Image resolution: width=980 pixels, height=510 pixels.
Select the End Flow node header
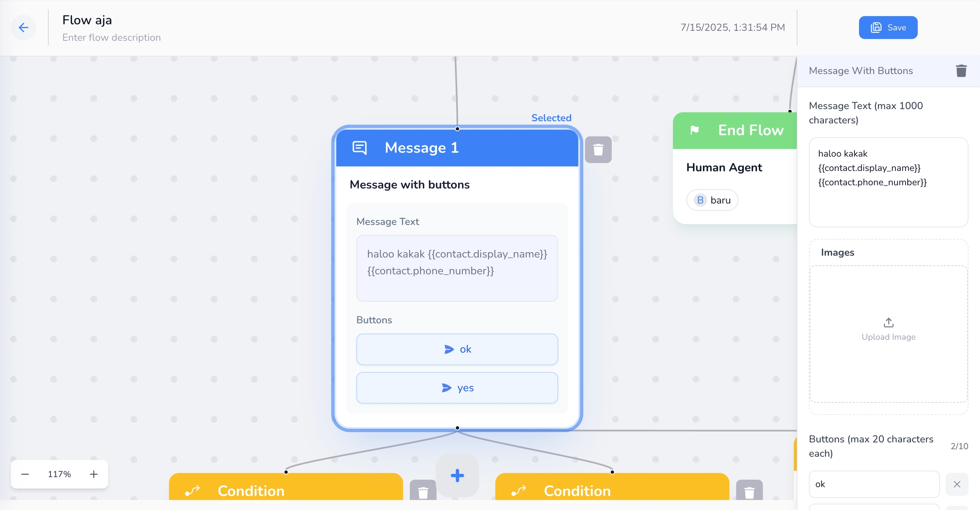pos(735,130)
